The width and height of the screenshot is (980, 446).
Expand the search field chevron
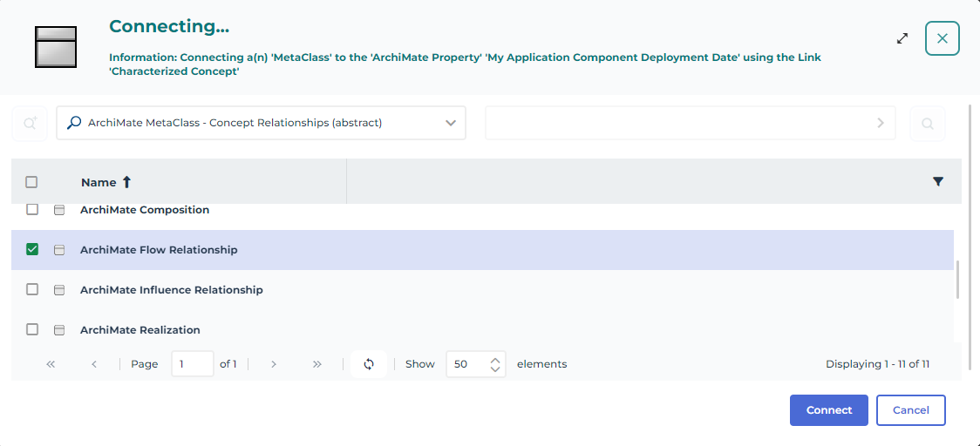(x=881, y=123)
